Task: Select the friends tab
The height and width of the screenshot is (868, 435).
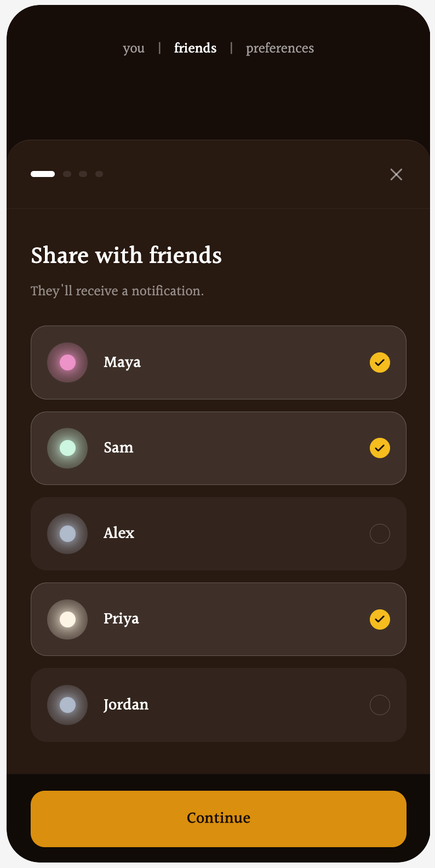Action: pos(195,48)
